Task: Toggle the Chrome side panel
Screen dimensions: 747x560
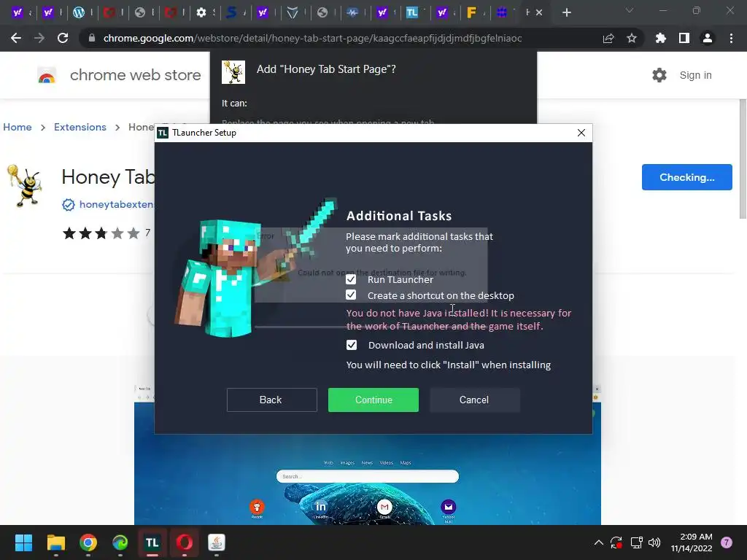Action: (684, 38)
